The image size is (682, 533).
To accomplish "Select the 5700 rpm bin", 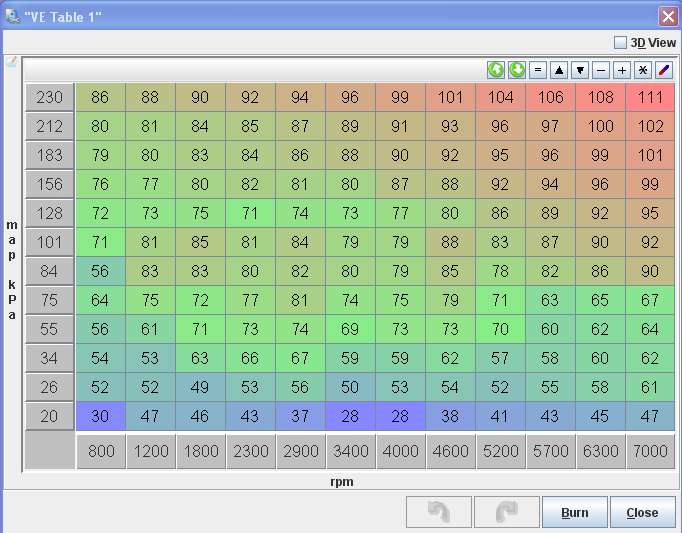I will 551,451.
